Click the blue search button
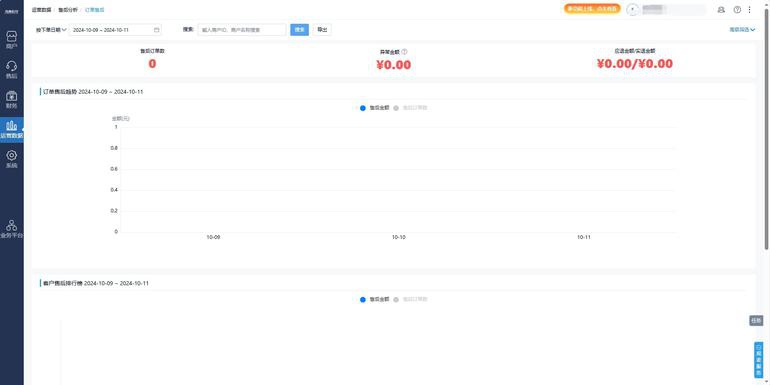Screen dimensions: 770x385 300,30
